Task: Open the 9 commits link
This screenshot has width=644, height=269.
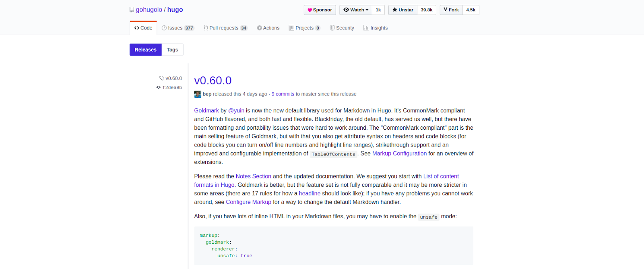Action: 283,94
